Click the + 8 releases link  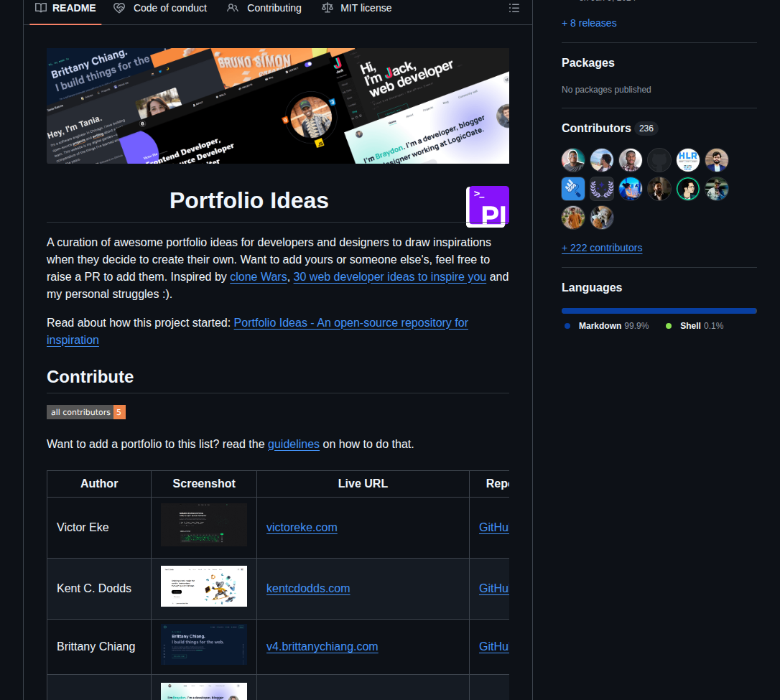[x=589, y=23]
